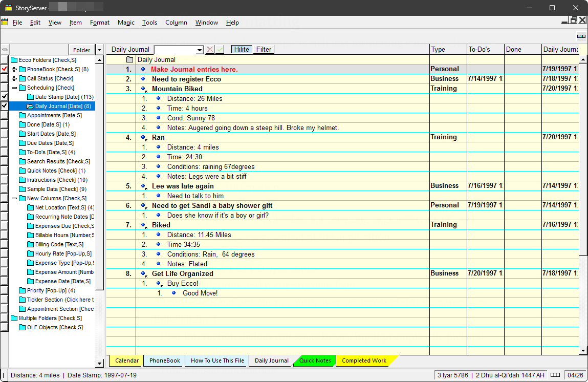The height and width of the screenshot is (382, 588).
Task: Check the box beside 'To-Do's [Date,S]' folder
Action: click(x=5, y=153)
